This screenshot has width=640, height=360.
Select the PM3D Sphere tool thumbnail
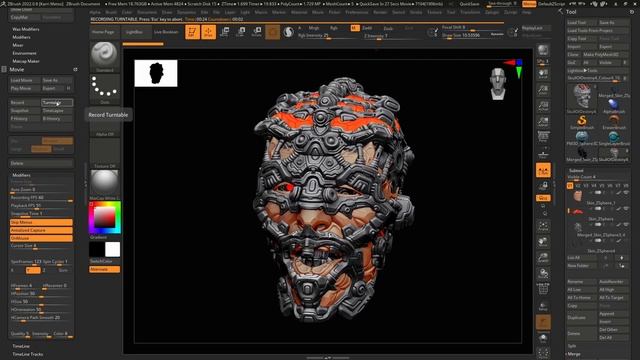tap(582, 138)
